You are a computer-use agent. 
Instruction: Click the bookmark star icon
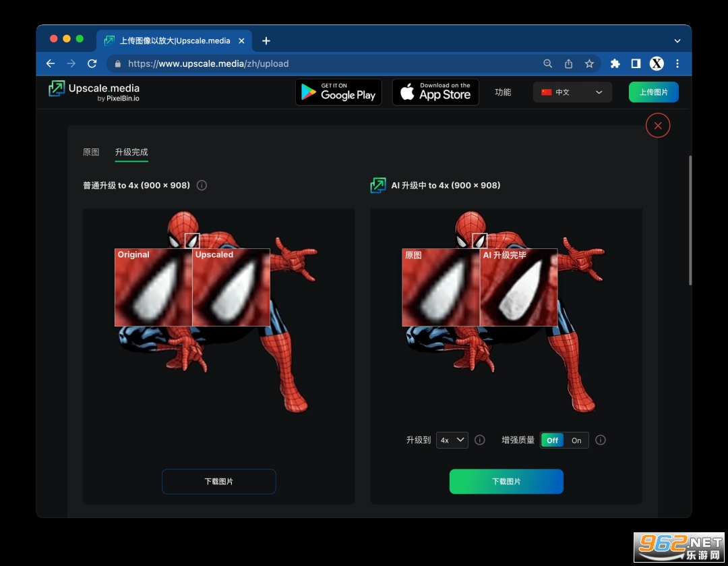click(589, 63)
